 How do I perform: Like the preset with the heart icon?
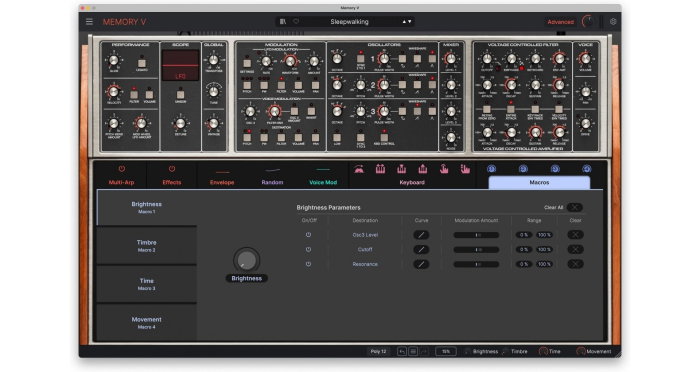click(x=296, y=21)
